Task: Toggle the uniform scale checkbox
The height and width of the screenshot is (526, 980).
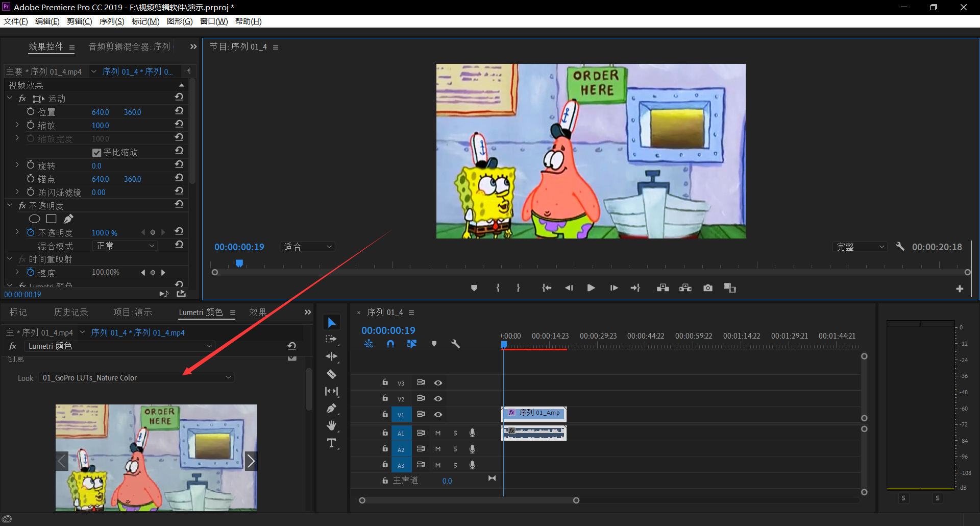Action: [96, 153]
